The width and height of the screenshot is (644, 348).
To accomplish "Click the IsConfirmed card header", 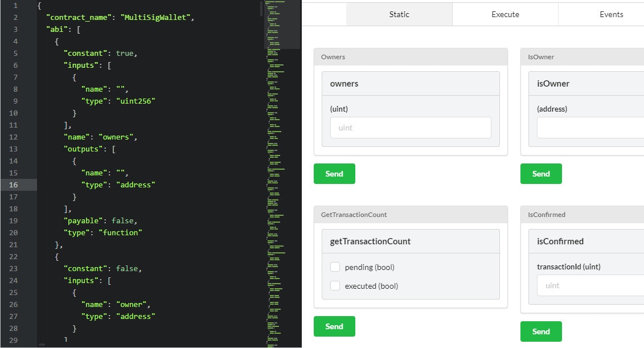I will 583,215.
